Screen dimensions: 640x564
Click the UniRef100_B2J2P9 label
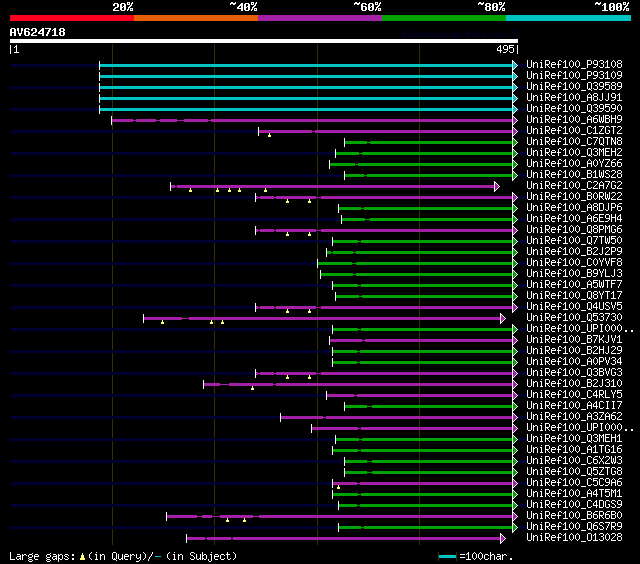click(x=574, y=252)
